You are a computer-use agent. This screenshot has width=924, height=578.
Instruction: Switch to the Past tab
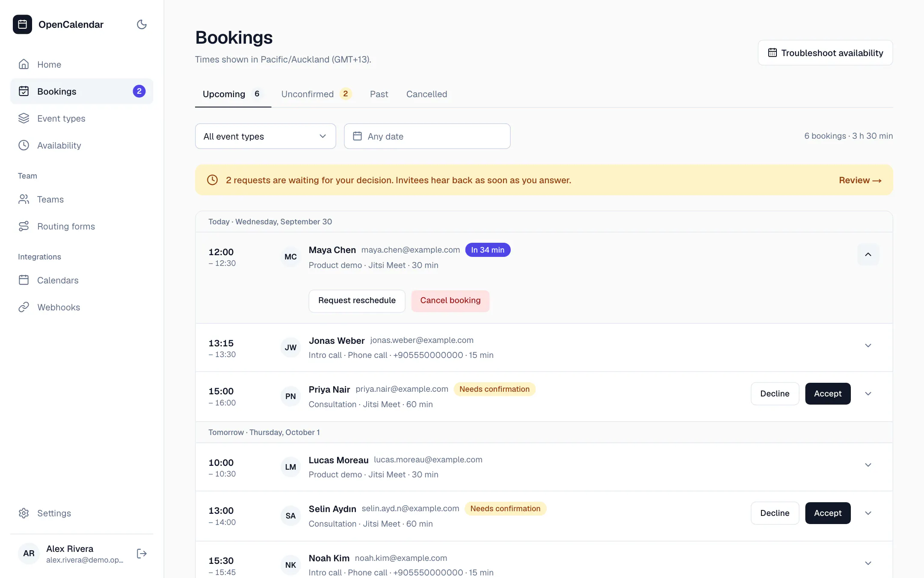[x=379, y=94]
